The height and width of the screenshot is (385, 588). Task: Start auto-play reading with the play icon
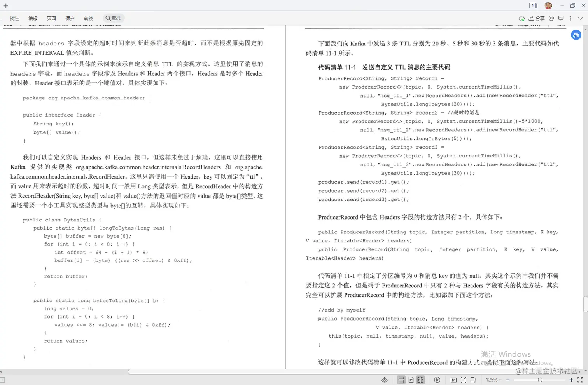click(x=437, y=380)
